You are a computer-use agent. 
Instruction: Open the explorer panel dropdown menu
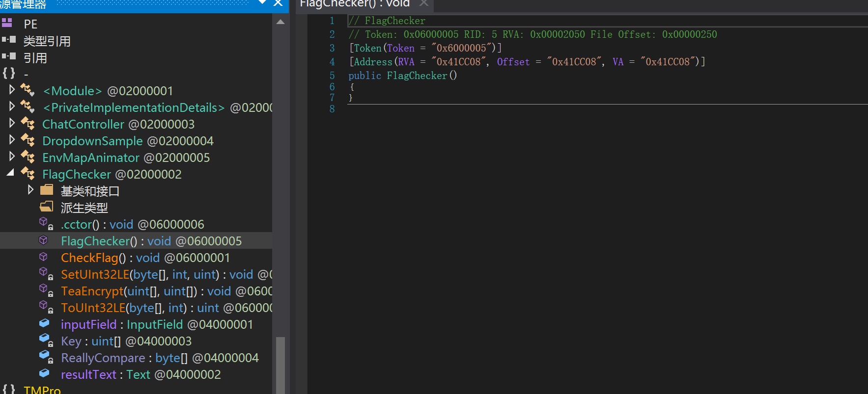point(262,3)
